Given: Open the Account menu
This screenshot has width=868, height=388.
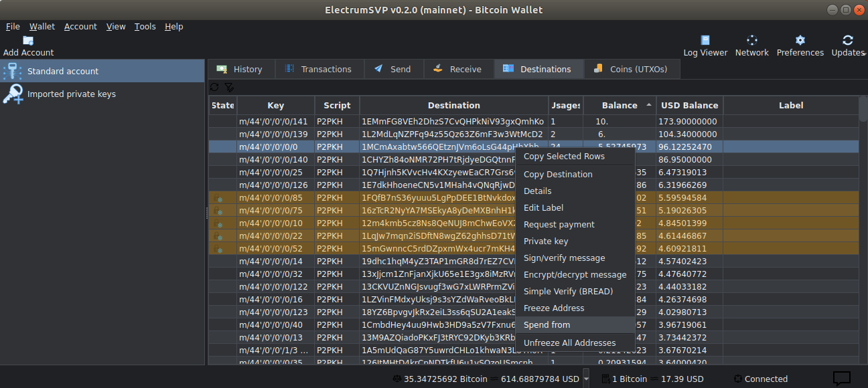Looking at the screenshot, I should 80,27.
